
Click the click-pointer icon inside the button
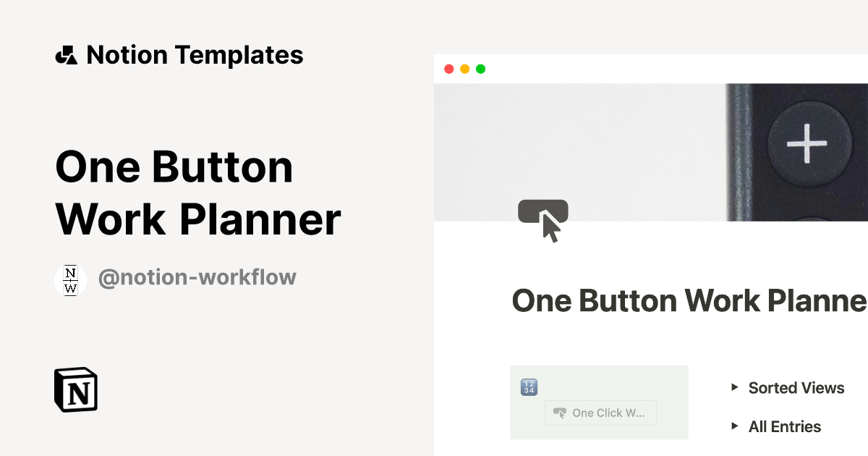[561, 413]
